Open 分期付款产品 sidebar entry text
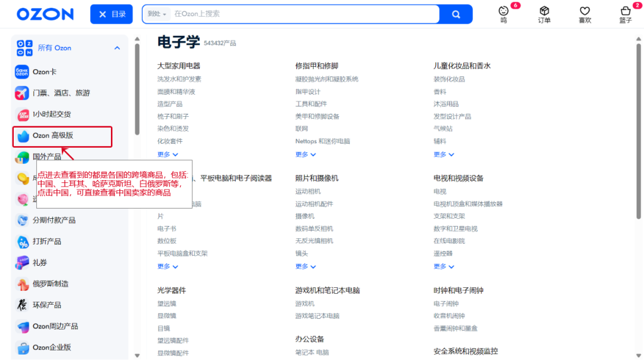 (54, 221)
